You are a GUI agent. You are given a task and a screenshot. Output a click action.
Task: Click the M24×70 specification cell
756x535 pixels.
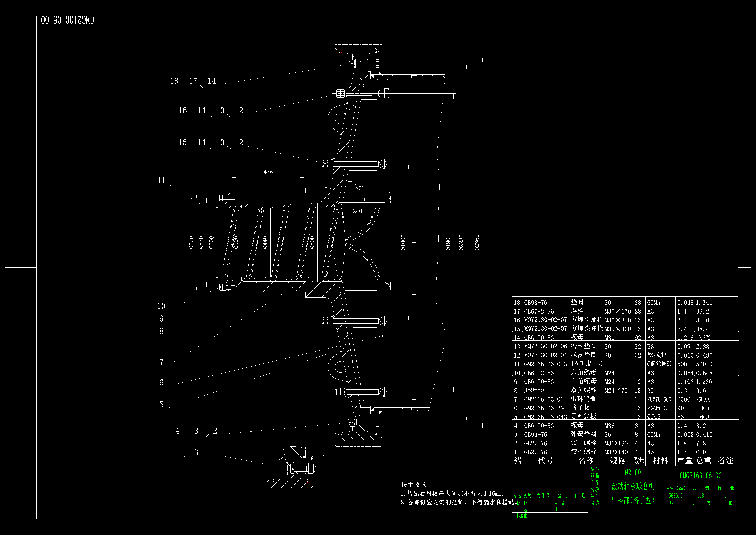click(616, 391)
